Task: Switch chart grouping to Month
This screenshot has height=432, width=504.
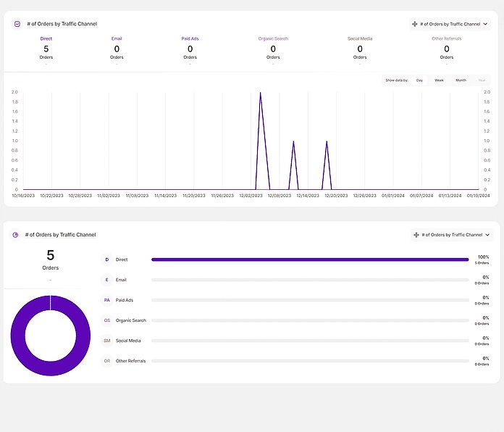Action: tap(461, 80)
